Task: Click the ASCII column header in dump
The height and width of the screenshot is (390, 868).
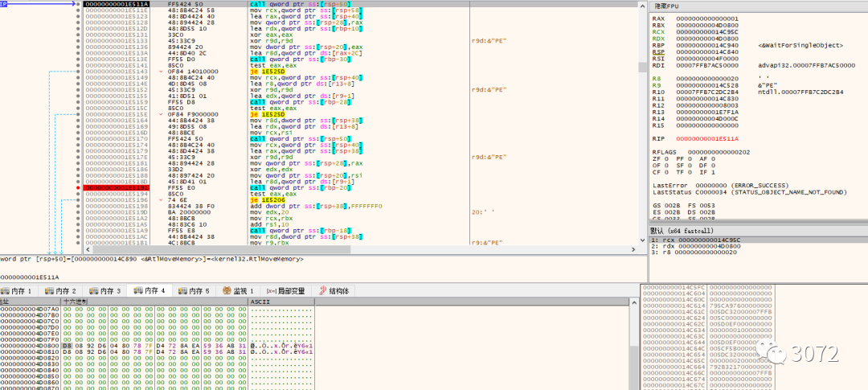Action: point(281,302)
